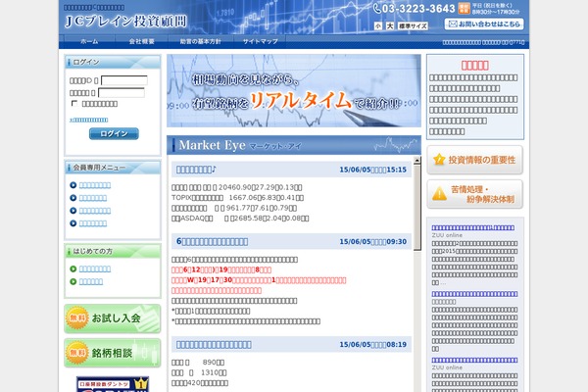Open the first news headline above ZUU online
The image size is (588, 392).
pos(473,227)
